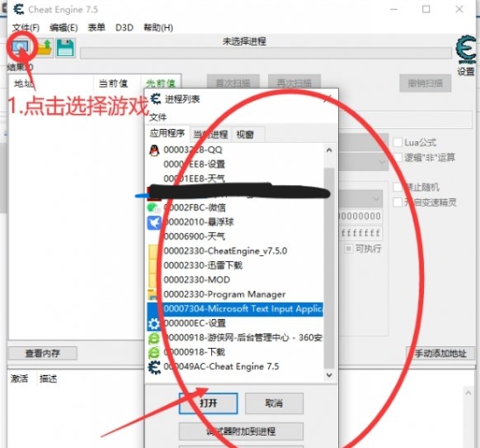Click the 取消 button
Viewport: 480px width, 448px height.
pos(274,403)
